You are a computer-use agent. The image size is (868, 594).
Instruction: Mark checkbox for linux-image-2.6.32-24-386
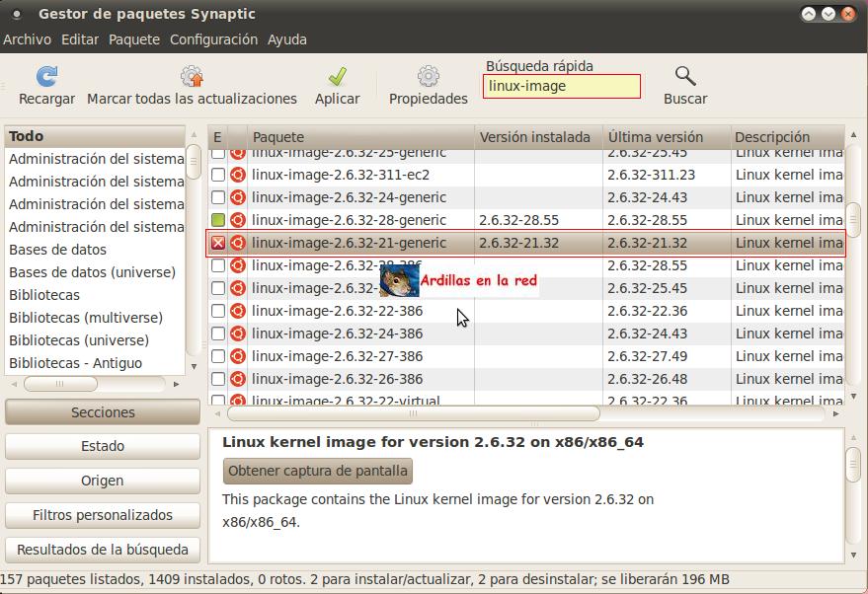click(x=218, y=334)
